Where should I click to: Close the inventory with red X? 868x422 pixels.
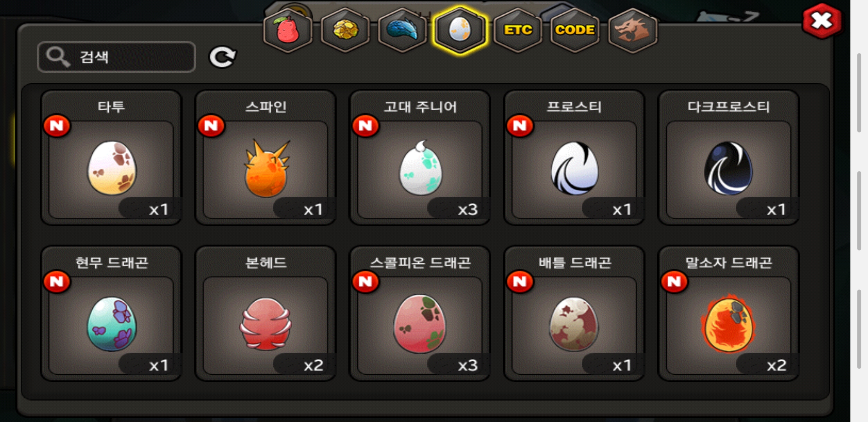(x=821, y=21)
